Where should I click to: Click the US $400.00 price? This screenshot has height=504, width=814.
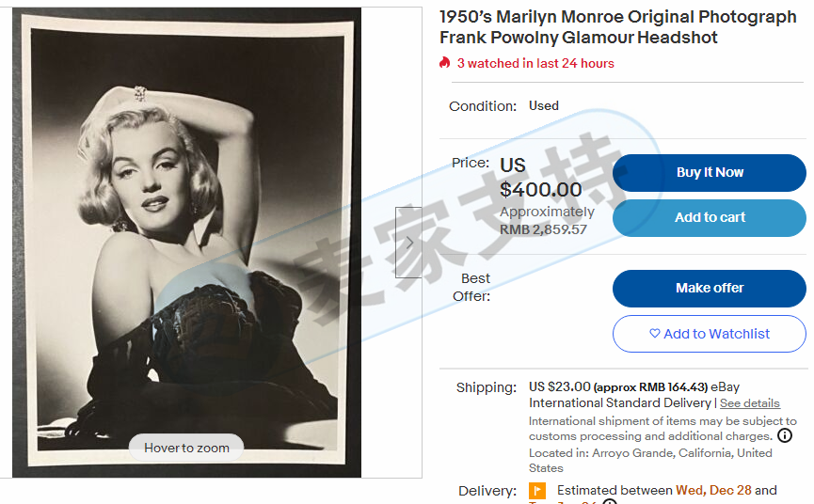tap(540, 178)
